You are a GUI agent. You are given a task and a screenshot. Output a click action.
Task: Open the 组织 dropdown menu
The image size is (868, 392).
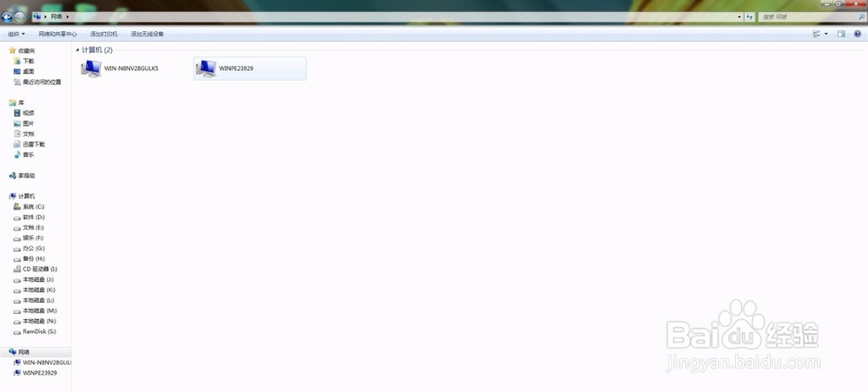tap(16, 34)
